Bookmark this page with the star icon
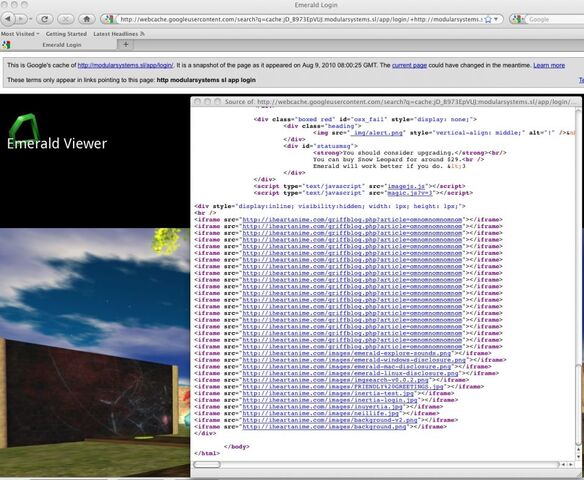The image size is (584, 480). (x=488, y=20)
